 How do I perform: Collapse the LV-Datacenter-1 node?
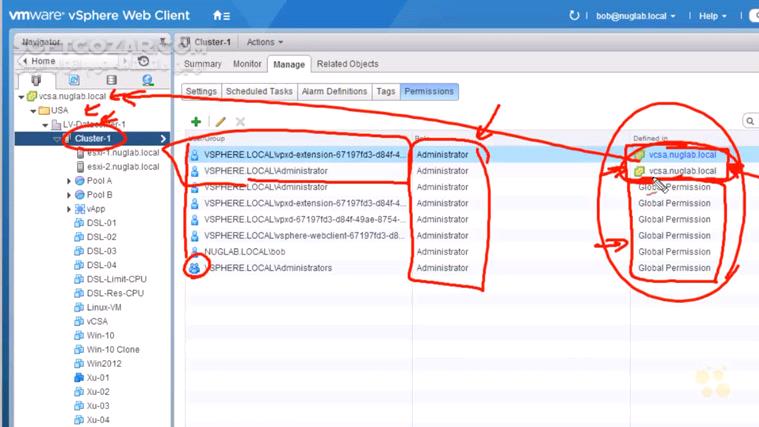[x=45, y=125]
